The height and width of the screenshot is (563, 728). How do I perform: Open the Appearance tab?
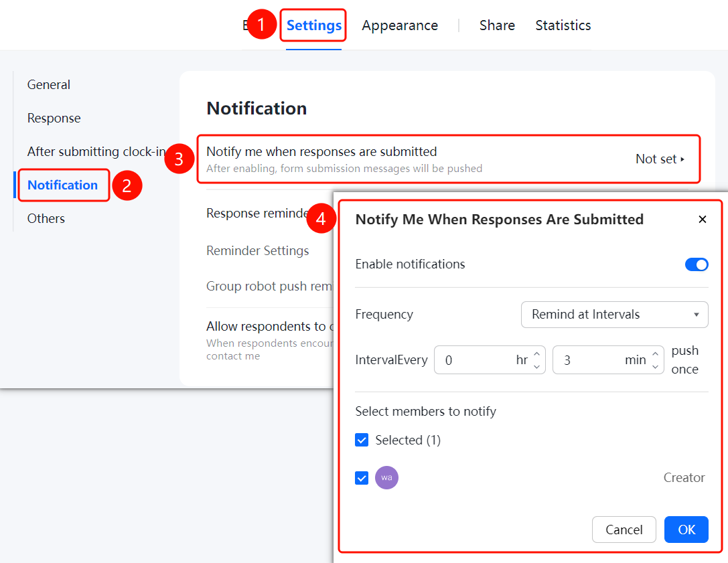click(x=400, y=25)
